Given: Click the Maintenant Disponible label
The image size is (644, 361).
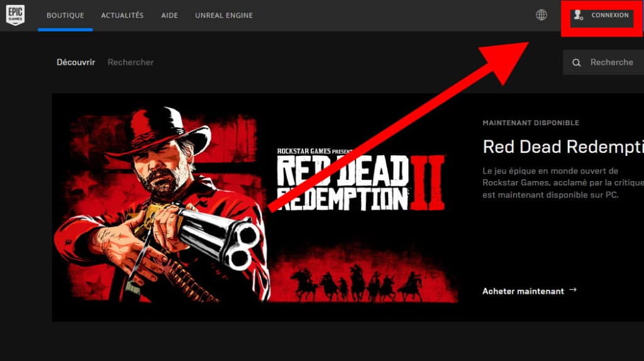Looking at the screenshot, I should pyautogui.click(x=530, y=123).
